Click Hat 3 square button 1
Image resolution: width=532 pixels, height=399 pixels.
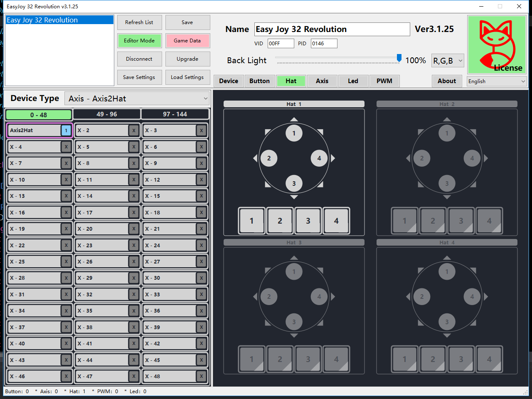tap(251, 359)
